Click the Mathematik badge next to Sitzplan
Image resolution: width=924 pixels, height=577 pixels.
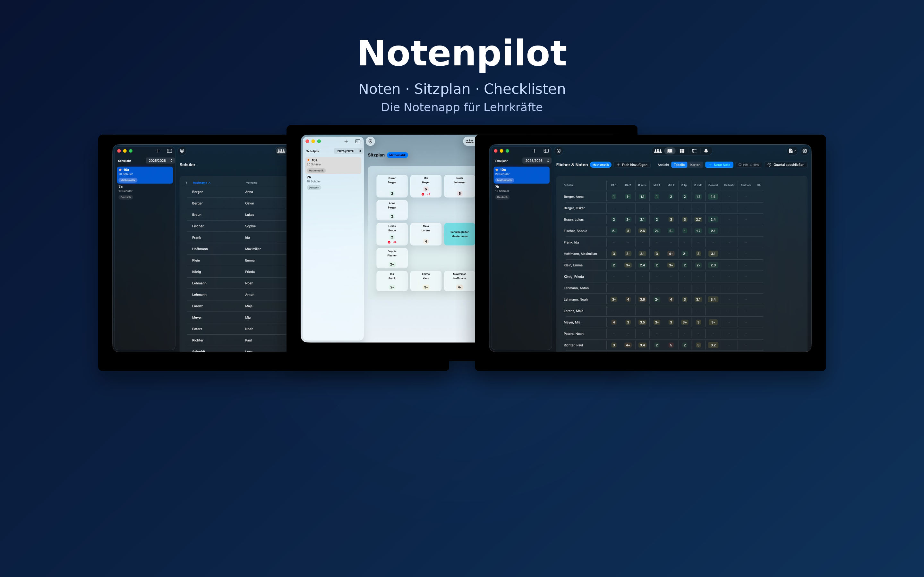tap(398, 155)
